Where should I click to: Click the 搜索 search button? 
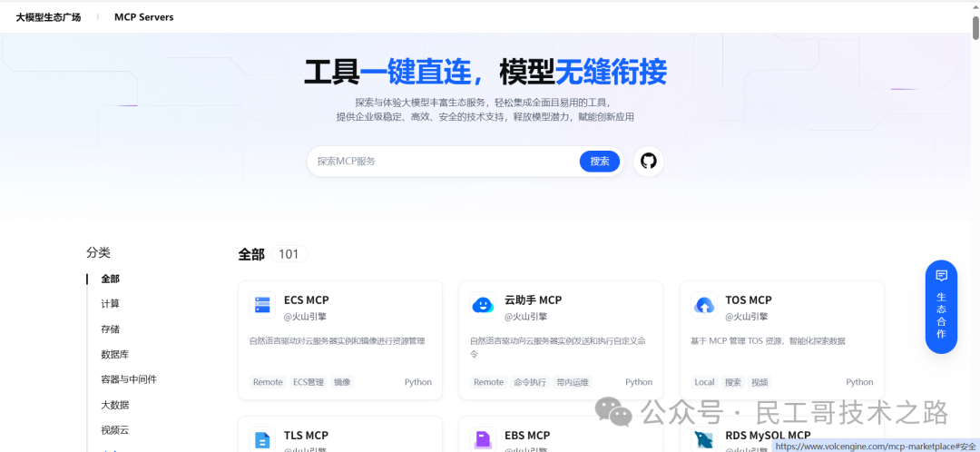coord(600,162)
